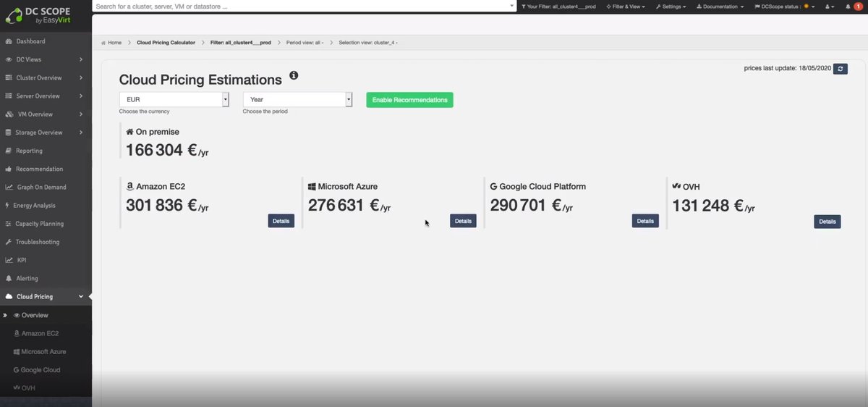Click the info icon beside Cloud Pricing Estimations
This screenshot has height=407, width=868.
[x=294, y=75]
